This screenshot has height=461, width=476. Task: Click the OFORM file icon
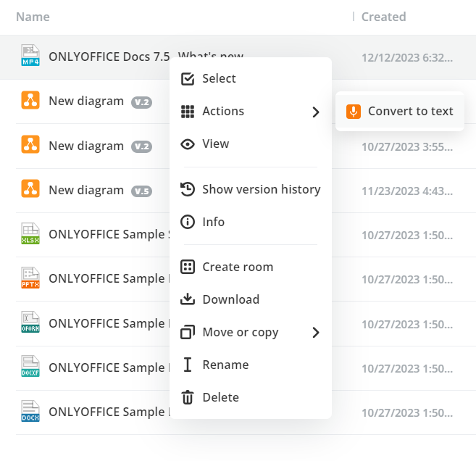pos(30,323)
